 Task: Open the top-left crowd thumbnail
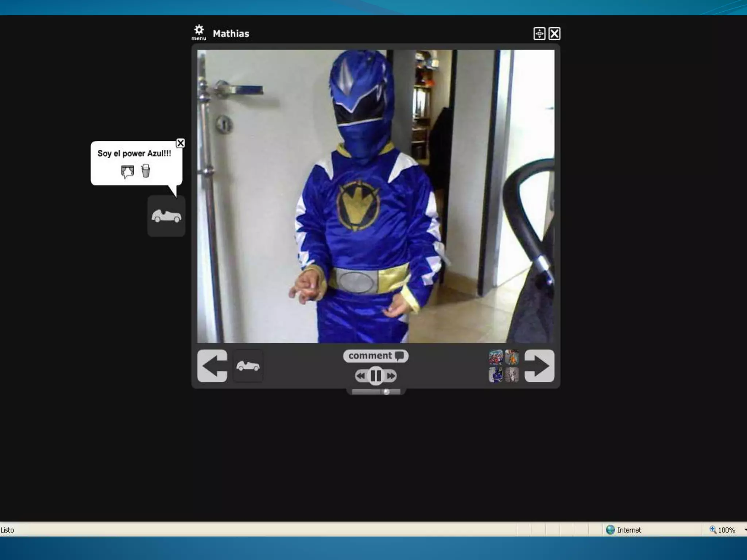pos(496,357)
